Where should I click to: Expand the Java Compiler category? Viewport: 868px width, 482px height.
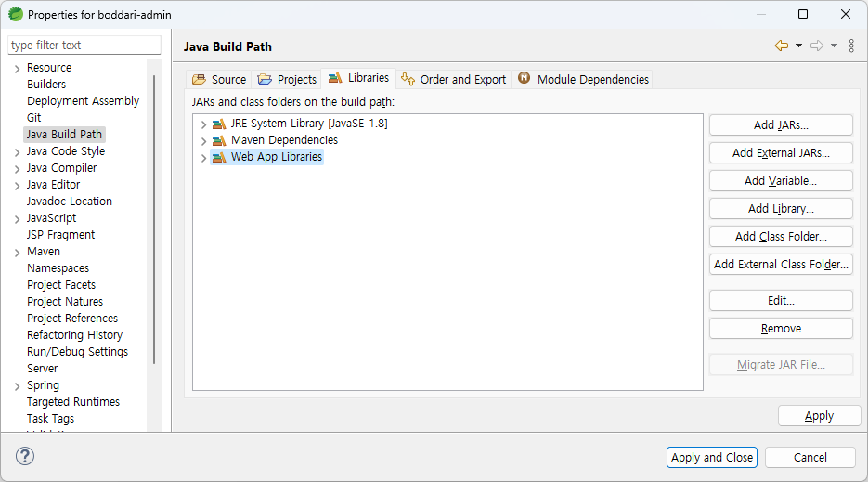point(17,169)
